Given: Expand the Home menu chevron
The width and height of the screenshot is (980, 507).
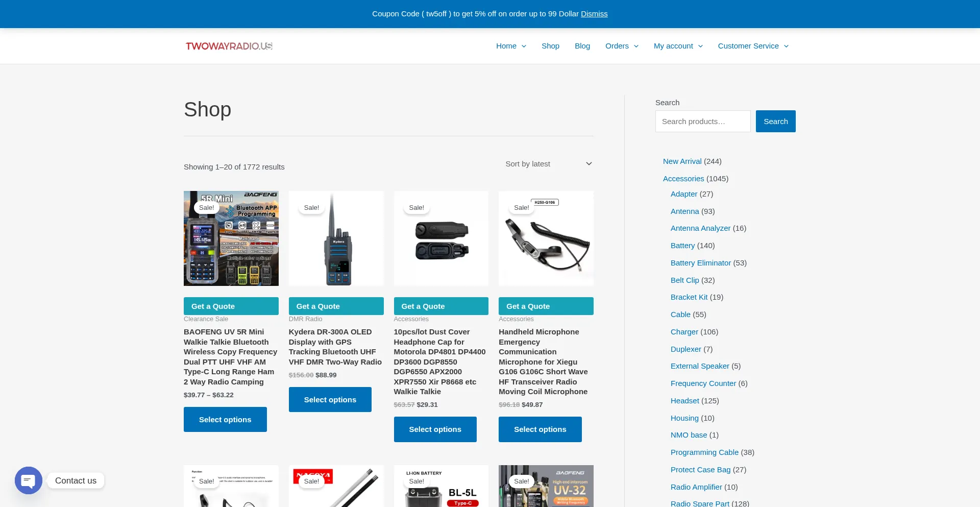Looking at the screenshot, I should (524, 46).
